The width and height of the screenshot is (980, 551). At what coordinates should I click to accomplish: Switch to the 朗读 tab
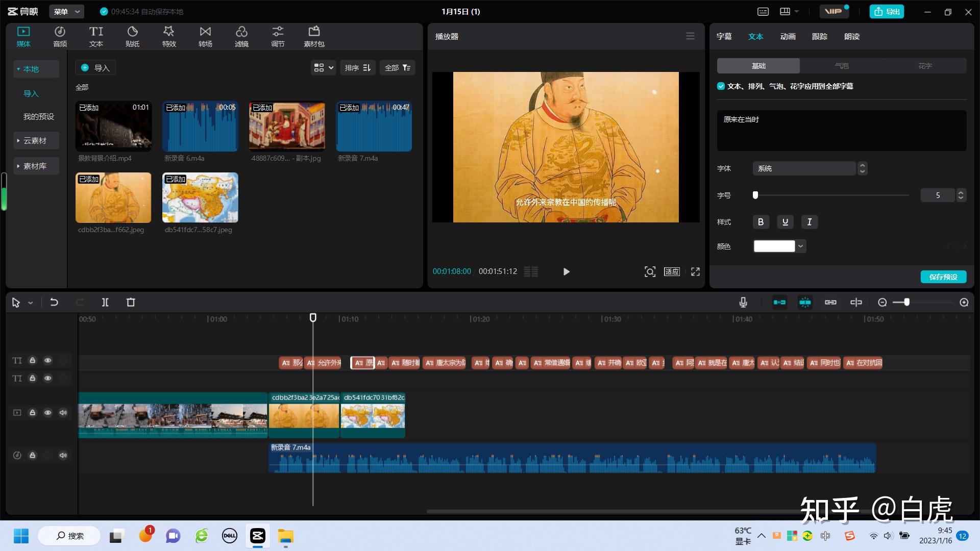852,36
